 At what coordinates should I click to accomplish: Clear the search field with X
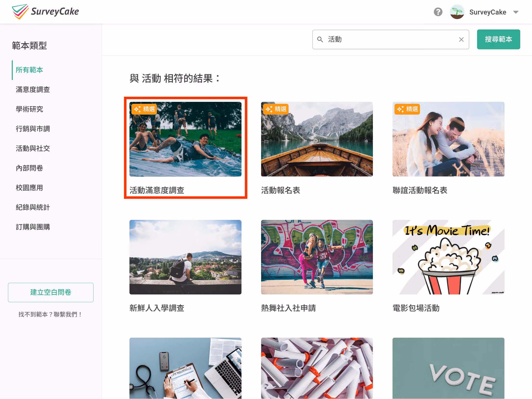click(461, 40)
